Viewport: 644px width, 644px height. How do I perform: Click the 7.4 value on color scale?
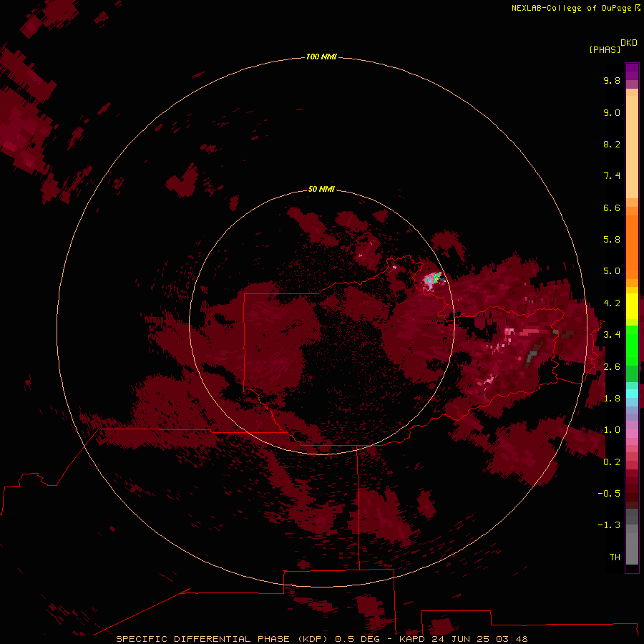[x=612, y=176]
